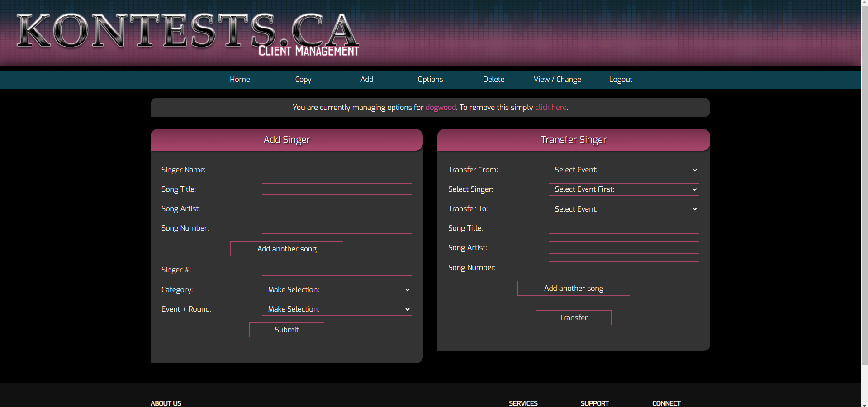The width and height of the screenshot is (868, 407).
Task: Focus the Transfer Singer Song Number field
Action: coord(624,267)
